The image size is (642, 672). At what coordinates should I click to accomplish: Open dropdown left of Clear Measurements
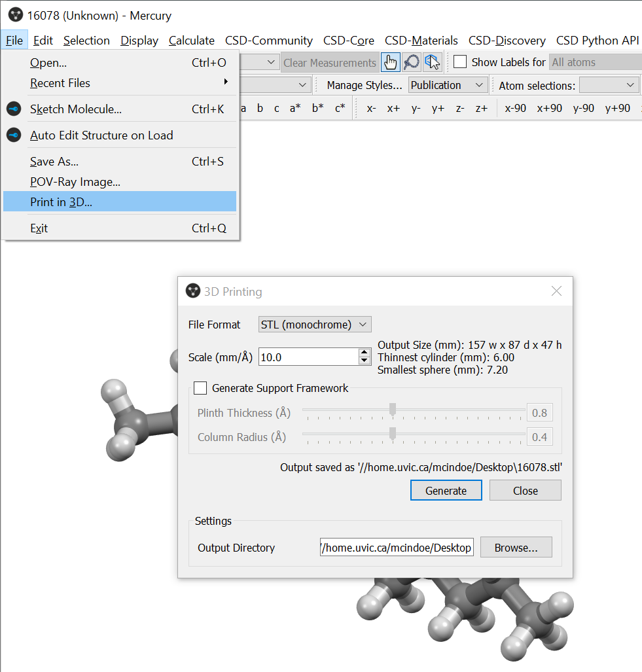click(x=259, y=62)
